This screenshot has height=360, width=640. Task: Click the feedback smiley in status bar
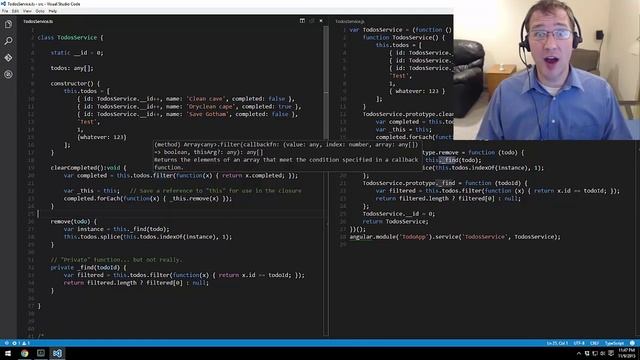pos(632,343)
